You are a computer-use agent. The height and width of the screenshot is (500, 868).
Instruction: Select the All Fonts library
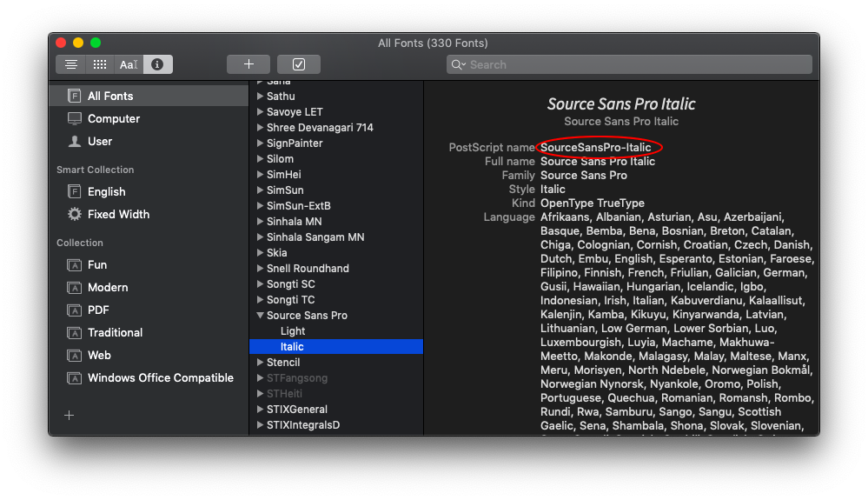(x=110, y=96)
